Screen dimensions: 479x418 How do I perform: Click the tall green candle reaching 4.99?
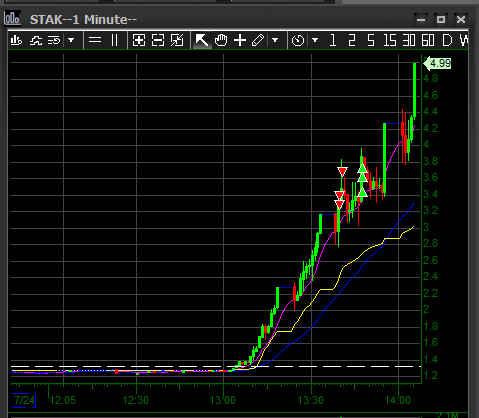click(415, 90)
